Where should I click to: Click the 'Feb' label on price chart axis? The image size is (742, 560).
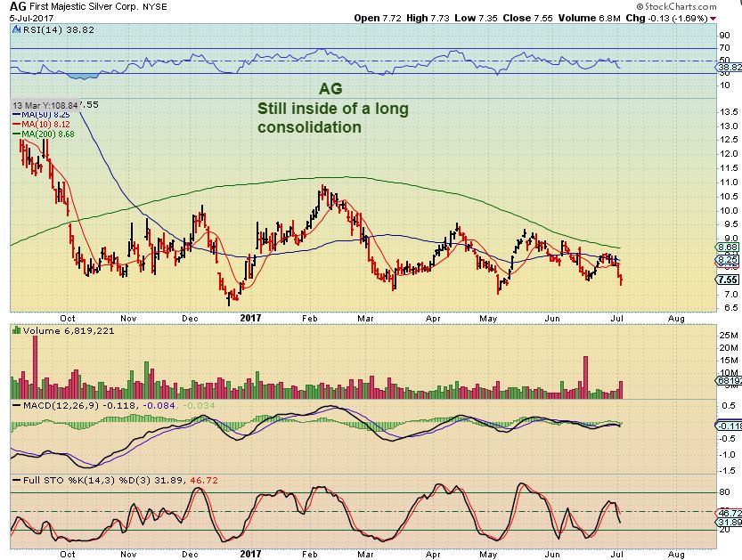(x=309, y=319)
